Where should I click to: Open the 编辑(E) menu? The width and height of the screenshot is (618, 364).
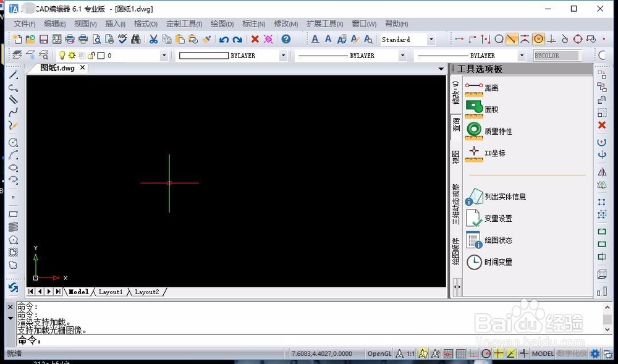(55, 23)
